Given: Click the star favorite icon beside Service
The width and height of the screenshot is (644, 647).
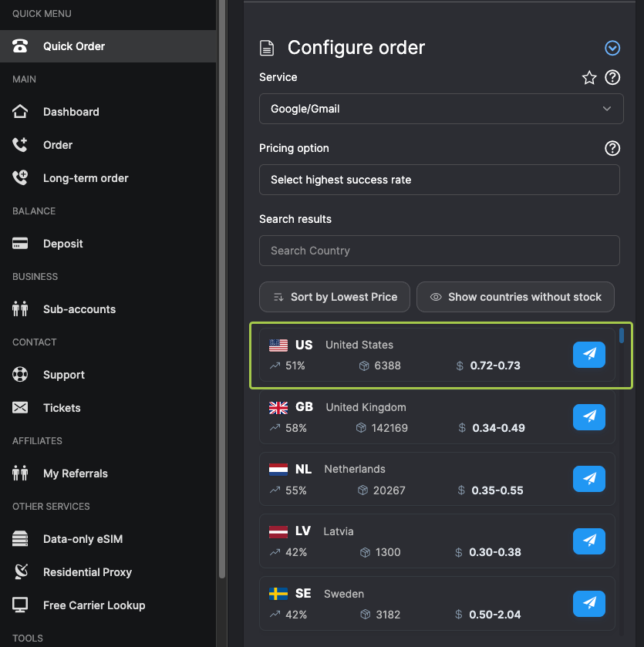Looking at the screenshot, I should pyautogui.click(x=589, y=77).
